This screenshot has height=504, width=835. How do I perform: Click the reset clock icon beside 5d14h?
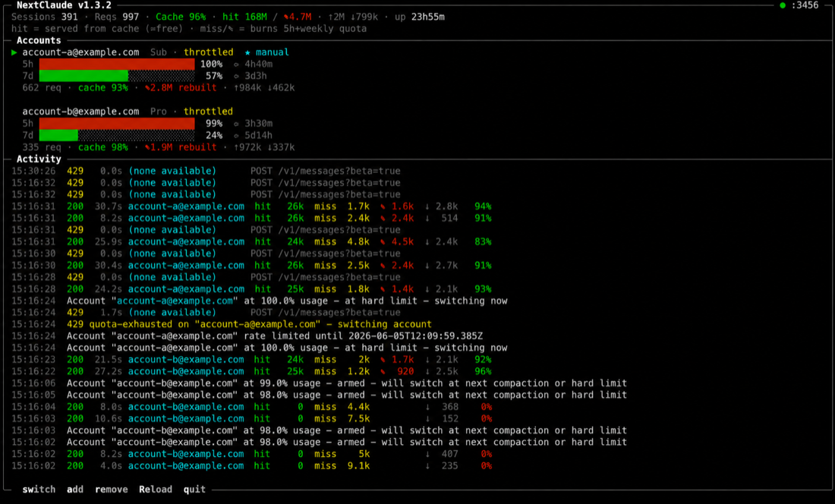point(236,135)
